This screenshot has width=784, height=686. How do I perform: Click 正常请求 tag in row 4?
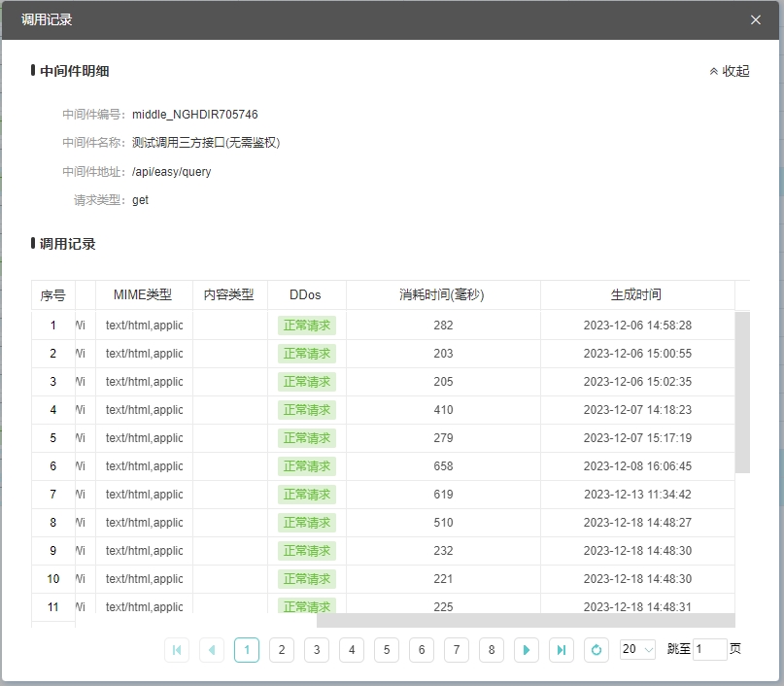point(307,410)
